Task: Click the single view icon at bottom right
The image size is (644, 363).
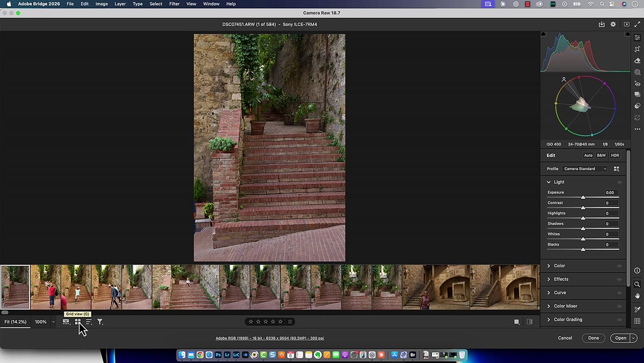Action: click(x=516, y=322)
